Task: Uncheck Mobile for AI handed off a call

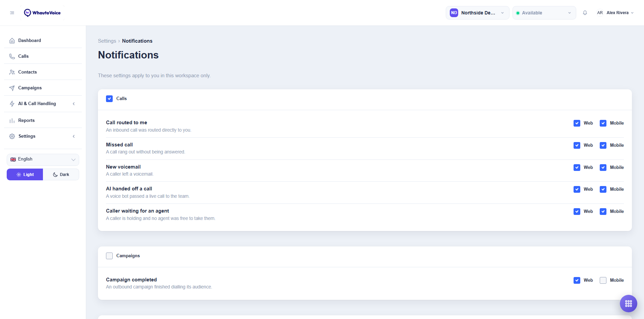Action: click(x=603, y=189)
